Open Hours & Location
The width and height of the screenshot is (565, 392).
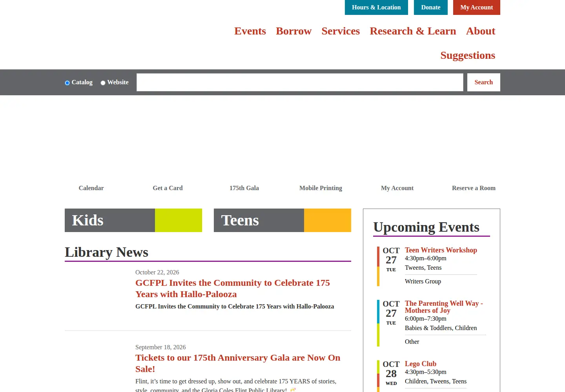(376, 7)
